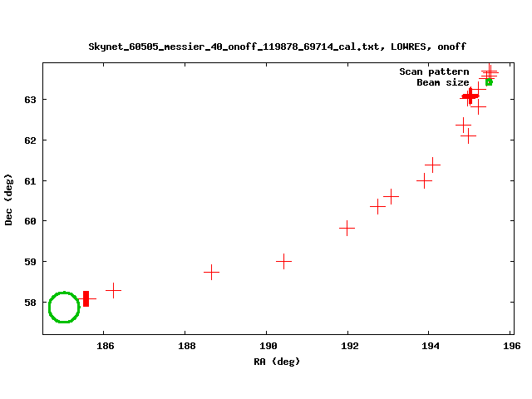
Task: Click the red cross at Dec 59 near RA 190.4
Action: coord(283,261)
